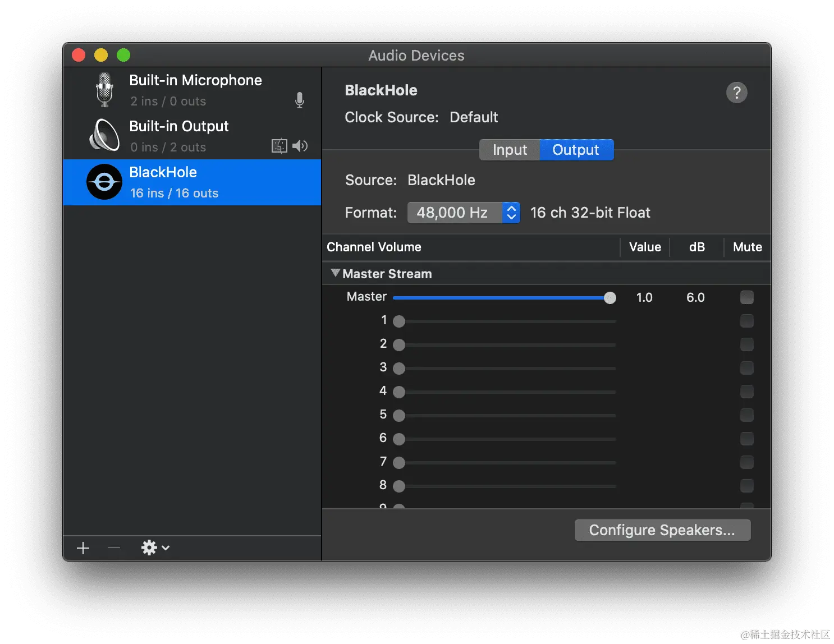Screen dimensions: 834x644
Task: Zoom window with the green button
Action: click(123, 55)
